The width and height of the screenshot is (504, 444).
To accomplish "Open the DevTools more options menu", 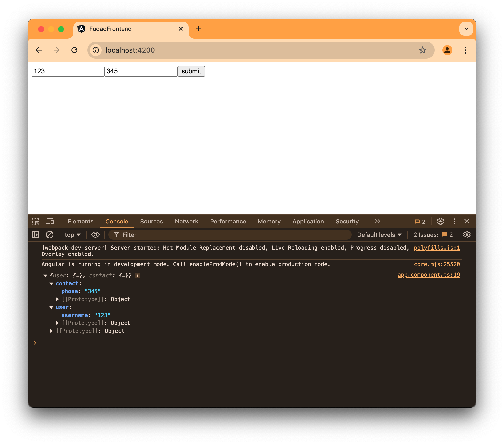I will tap(454, 221).
